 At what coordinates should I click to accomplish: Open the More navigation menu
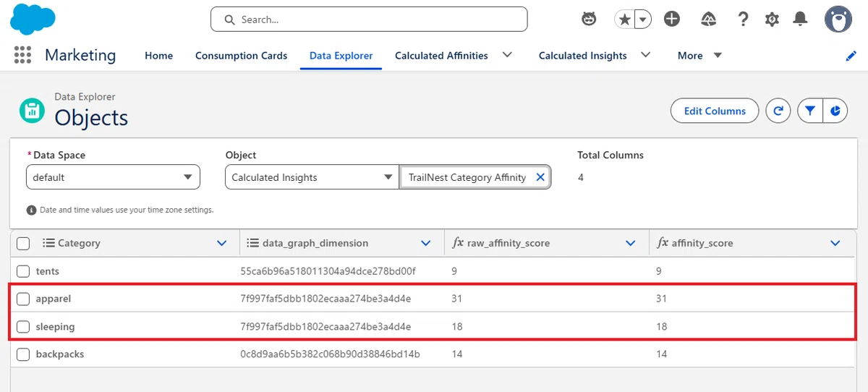click(699, 56)
